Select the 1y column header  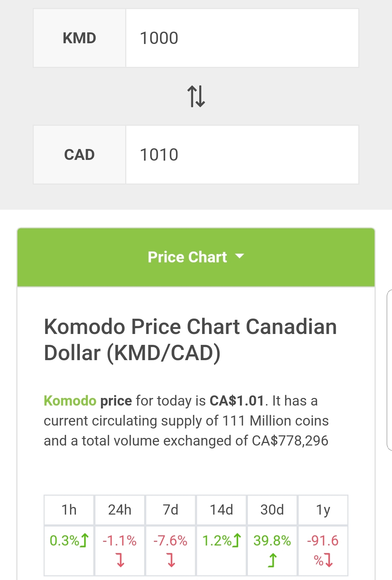point(323,510)
